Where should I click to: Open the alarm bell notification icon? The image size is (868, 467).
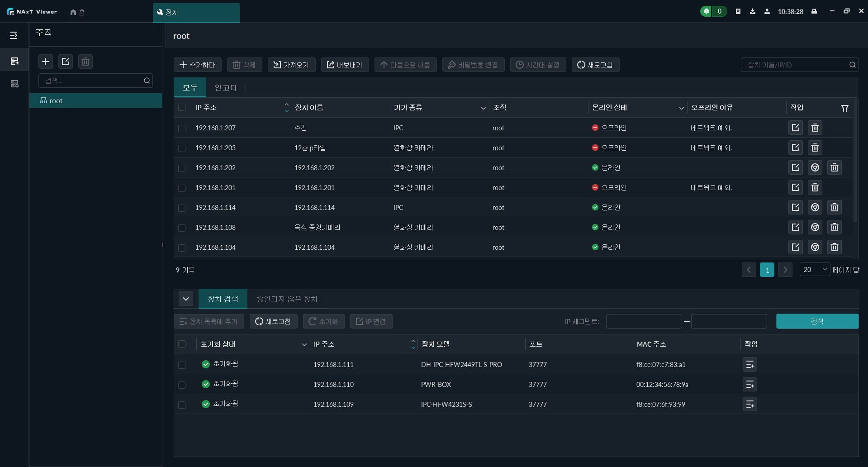coord(707,11)
